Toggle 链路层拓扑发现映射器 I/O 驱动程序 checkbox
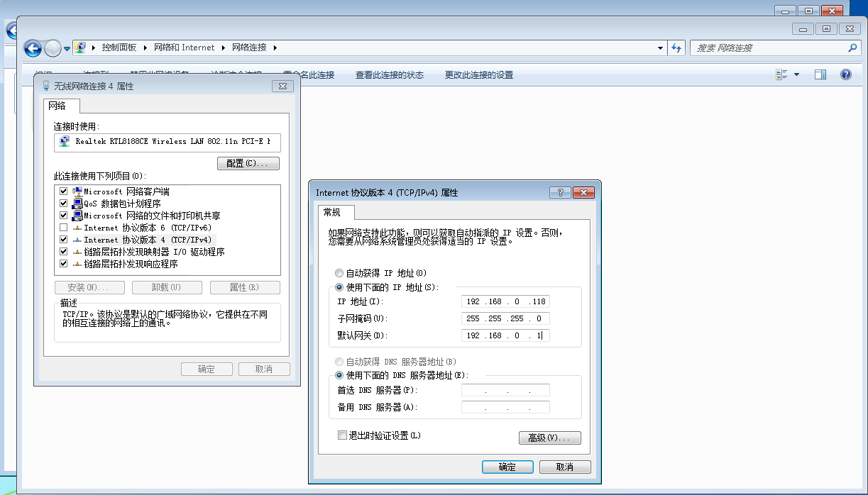 pyautogui.click(x=64, y=252)
